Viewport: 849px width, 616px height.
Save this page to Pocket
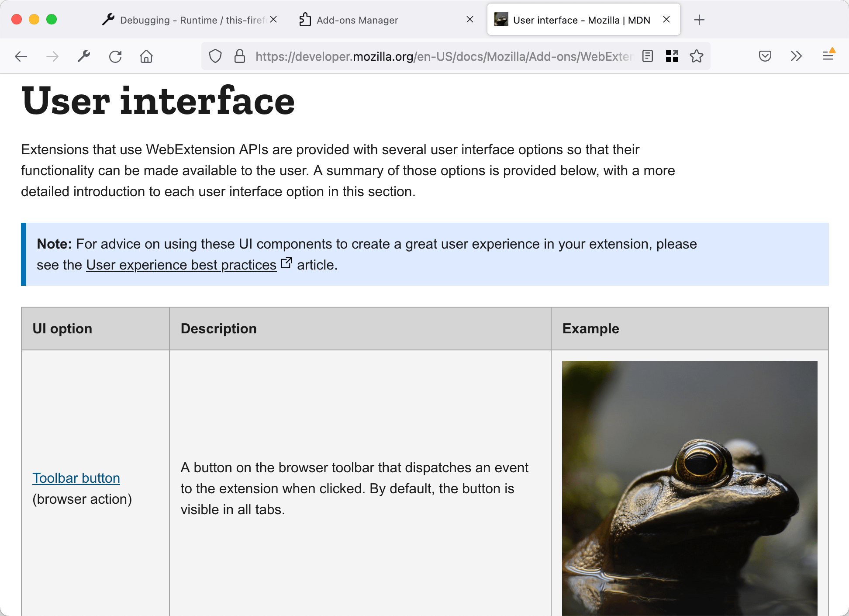coord(765,56)
